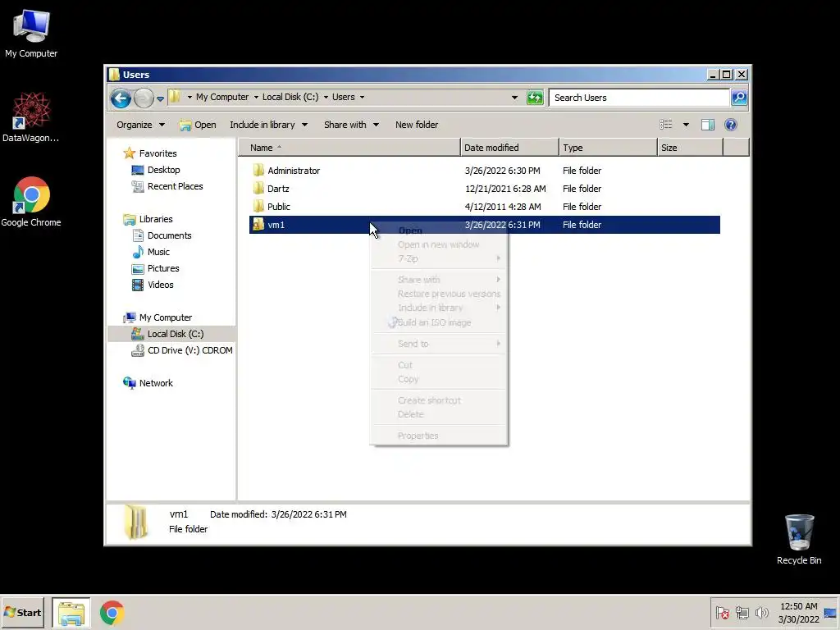Image resolution: width=840 pixels, height=630 pixels.
Task: Open Recent Places in navigation pane
Action: [x=176, y=186]
